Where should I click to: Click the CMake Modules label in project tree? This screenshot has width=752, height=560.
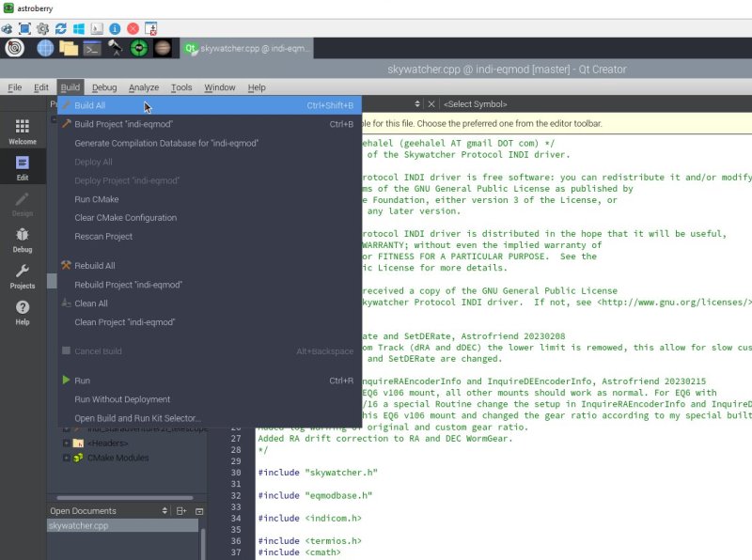[118, 458]
